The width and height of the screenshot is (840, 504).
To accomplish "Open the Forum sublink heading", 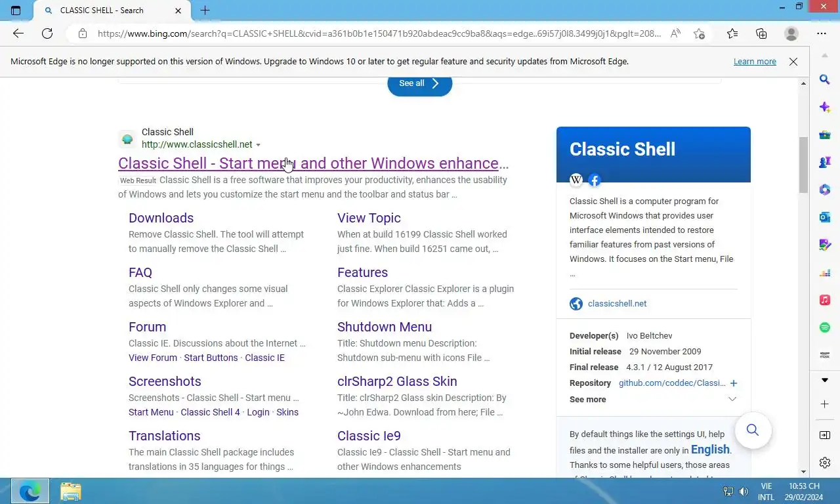I will [147, 327].
